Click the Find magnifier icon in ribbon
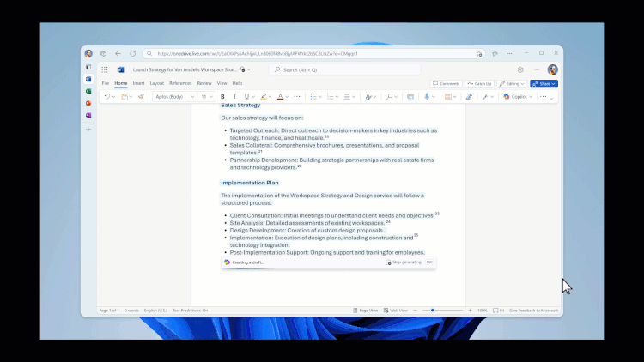Screen dimensions: 644x362 click(x=389, y=96)
